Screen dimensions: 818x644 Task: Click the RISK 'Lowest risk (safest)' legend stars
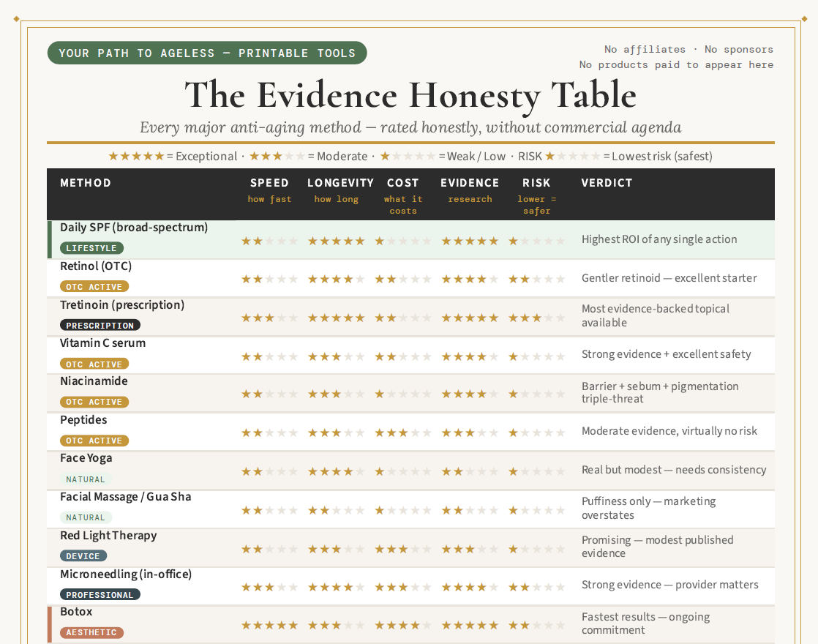coord(573,156)
